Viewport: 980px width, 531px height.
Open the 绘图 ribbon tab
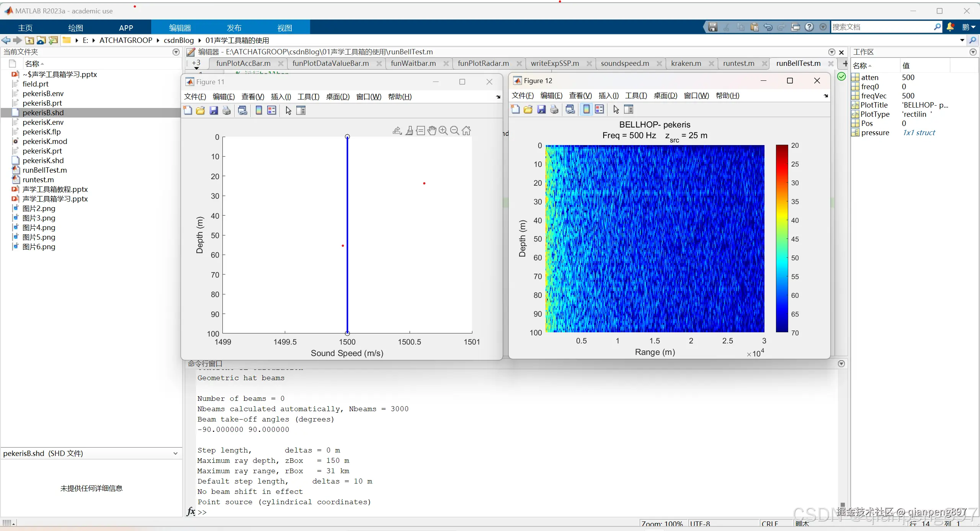click(x=75, y=28)
